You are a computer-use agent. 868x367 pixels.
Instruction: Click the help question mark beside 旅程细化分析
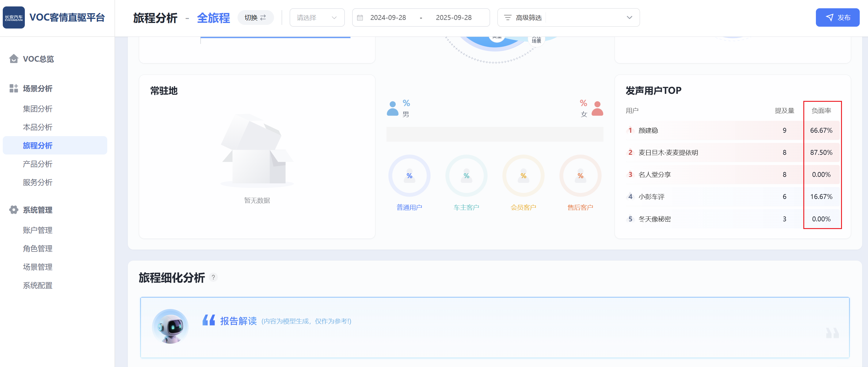pyautogui.click(x=213, y=277)
